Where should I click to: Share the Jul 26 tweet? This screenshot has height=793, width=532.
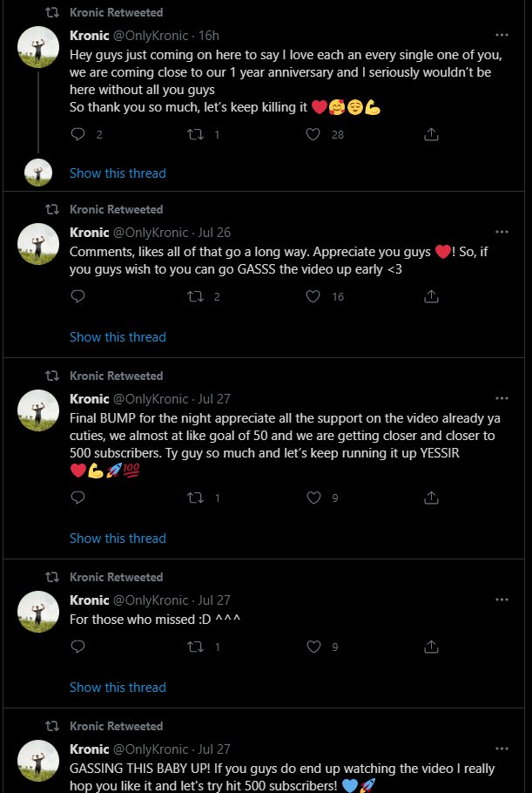tap(431, 296)
